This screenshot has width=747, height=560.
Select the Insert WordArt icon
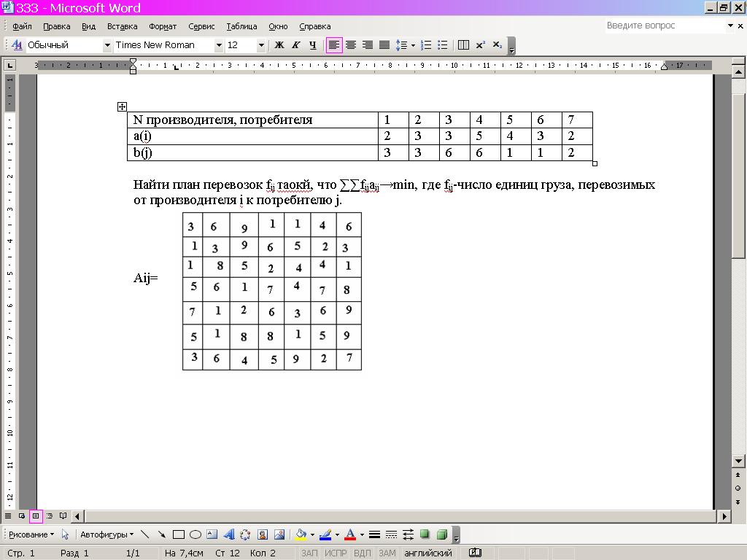pyautogui.click(x=228, y=534)
